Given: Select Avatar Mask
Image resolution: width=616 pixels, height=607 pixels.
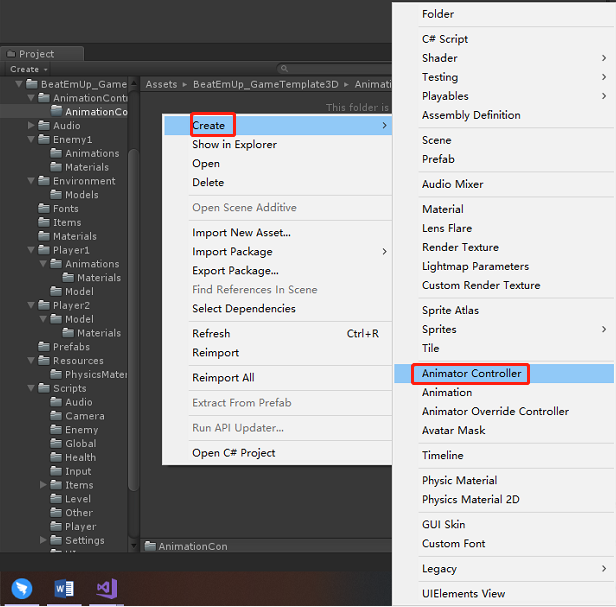Looking at the screenshot, I should (x=504, y=430).
